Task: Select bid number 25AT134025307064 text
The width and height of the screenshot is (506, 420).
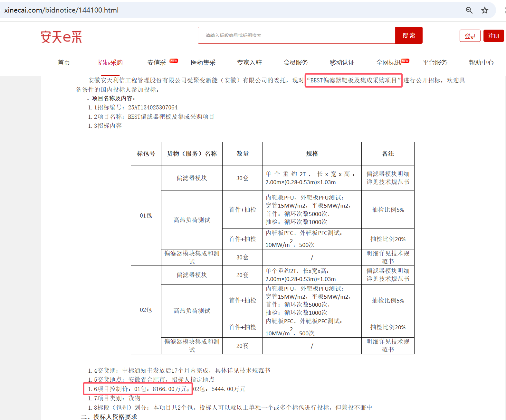Action: click(x=153, y=107)
